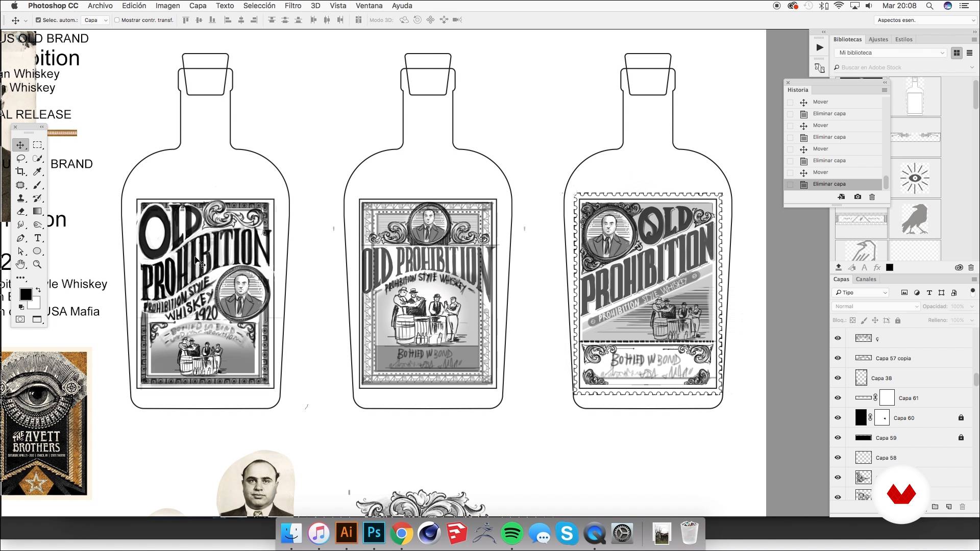The width and height of the screenshot is (980, 551).
Task: Open the Tipo layer filter dropdown
Action: pyautogui.click(x=861, y=293)
